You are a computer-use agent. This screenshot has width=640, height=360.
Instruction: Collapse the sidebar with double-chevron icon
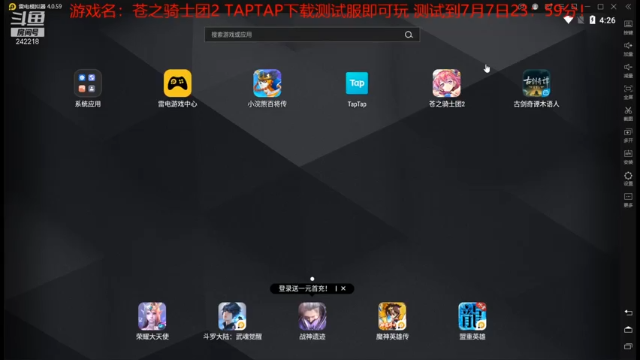pyautogui.click(x=629, y=7)
